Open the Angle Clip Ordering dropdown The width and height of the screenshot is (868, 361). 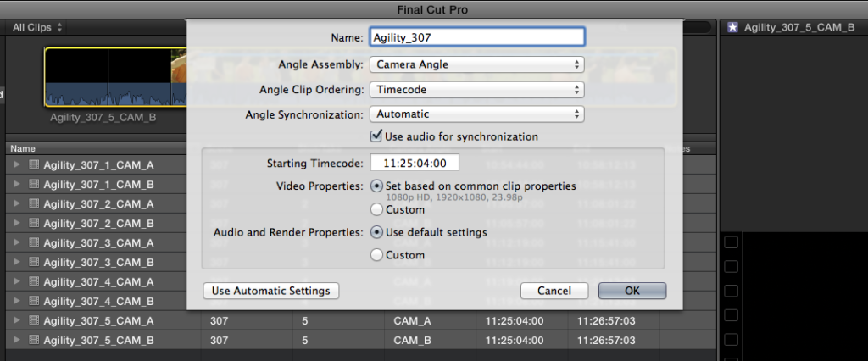pyautogui.click(x=476, y=89)
